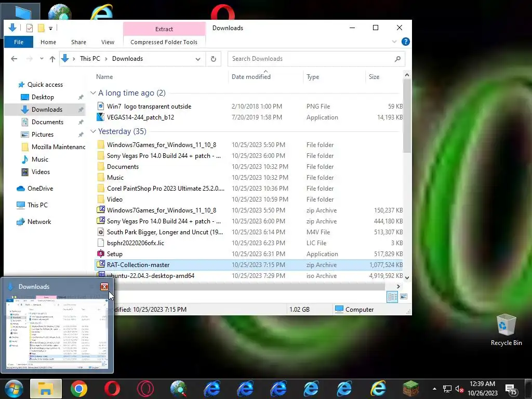Click the Extract contextual tab header
Screen dimensions: 532x399
[164, 29]
